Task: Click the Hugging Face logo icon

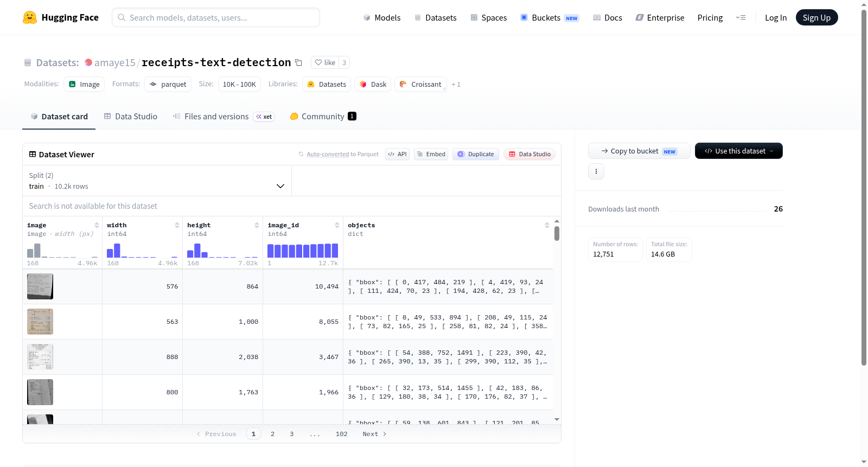Action: tap(30, 17)
